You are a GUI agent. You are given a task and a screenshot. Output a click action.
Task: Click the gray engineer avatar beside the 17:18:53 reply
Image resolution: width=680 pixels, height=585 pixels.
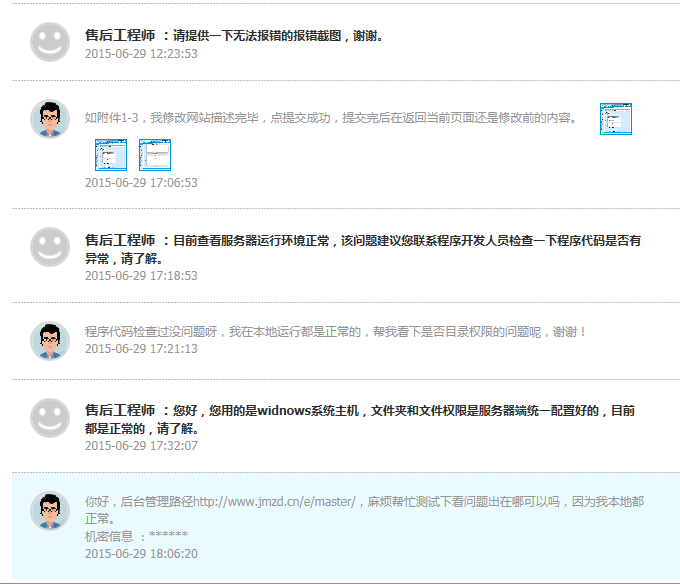pyautogui.click(x=50, y=247)
